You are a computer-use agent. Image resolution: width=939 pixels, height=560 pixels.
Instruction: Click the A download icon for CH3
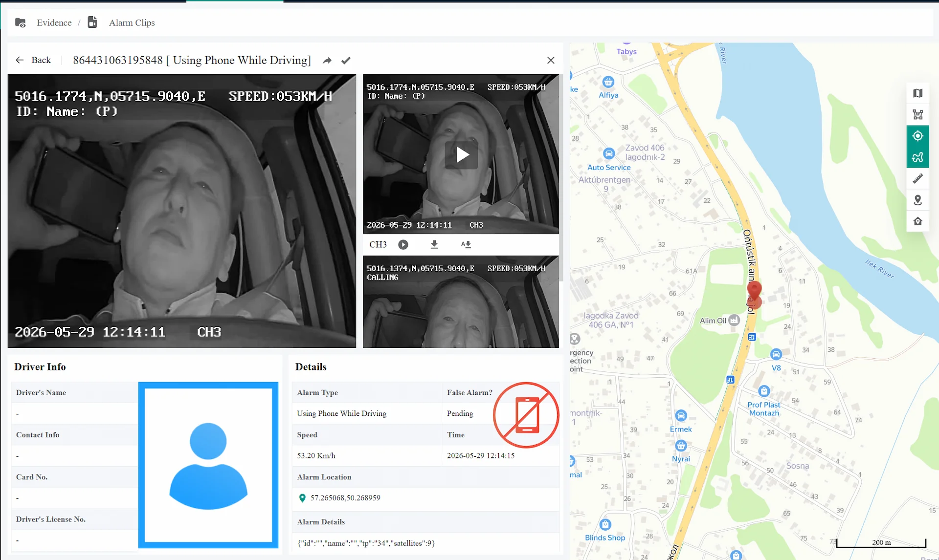(x=466, y=245)
